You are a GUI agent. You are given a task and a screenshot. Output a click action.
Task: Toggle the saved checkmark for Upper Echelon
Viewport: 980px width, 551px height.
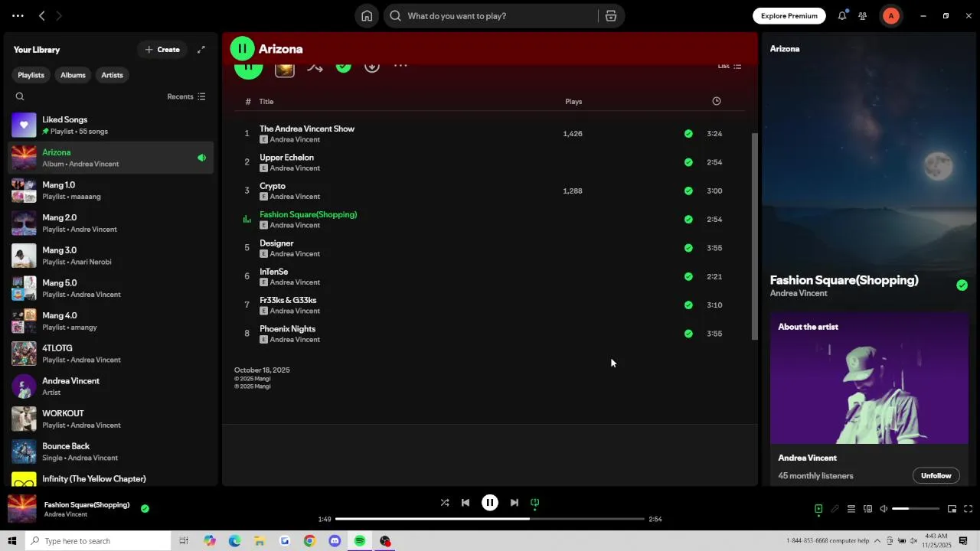[x=688, y=162]
